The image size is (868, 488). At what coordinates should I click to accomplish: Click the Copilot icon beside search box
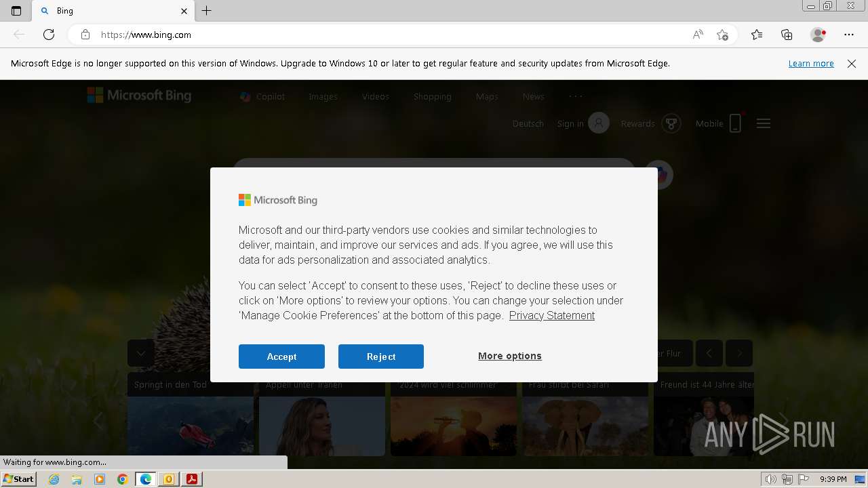point(659,175)
